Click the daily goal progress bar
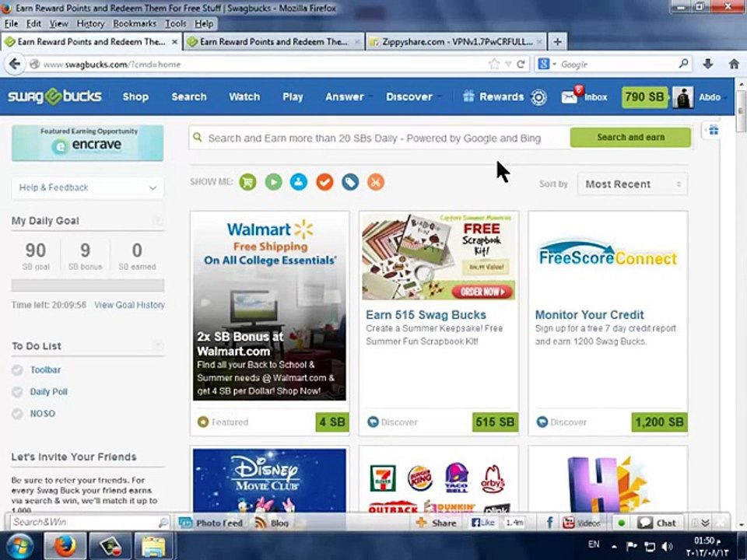Screen dimensions: 747x560 (x=88, y=285)
